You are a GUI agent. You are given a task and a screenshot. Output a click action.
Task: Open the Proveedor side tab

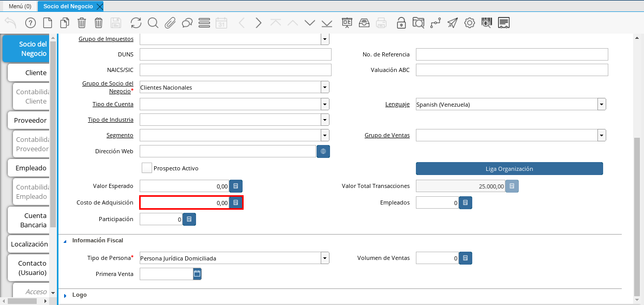pos(30,121)
